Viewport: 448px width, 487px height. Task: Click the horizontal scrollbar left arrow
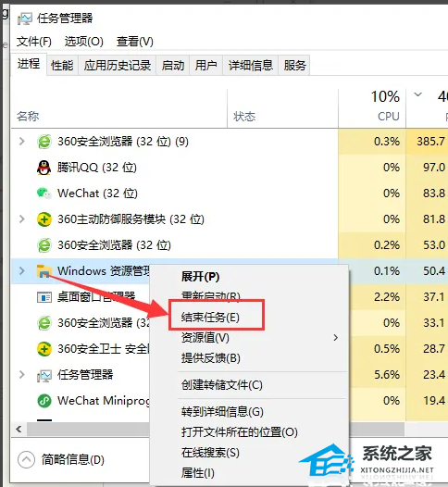click(19, 430)
